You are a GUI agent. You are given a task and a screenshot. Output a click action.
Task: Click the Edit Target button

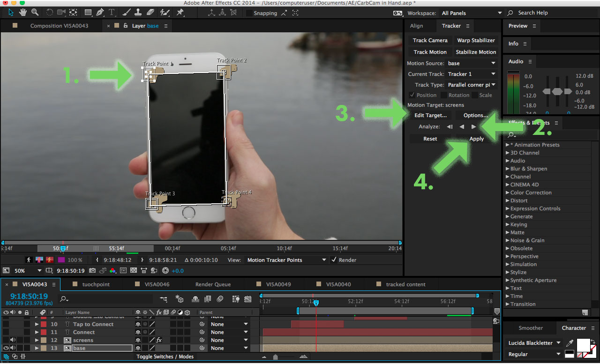pyautogui.click(x=430, y=115)
